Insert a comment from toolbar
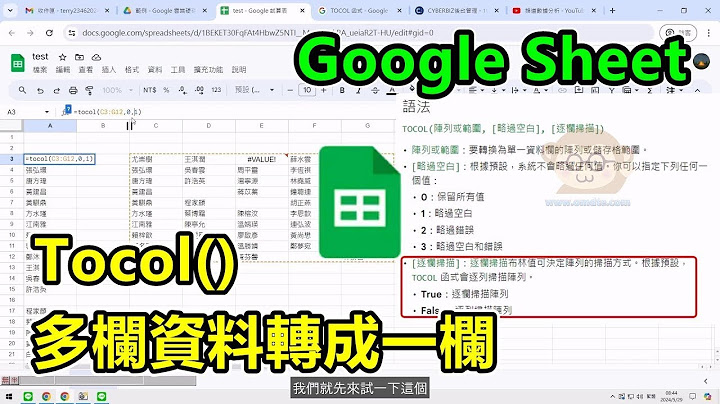Viewport: 720px width, 404px height. point(579,90)
